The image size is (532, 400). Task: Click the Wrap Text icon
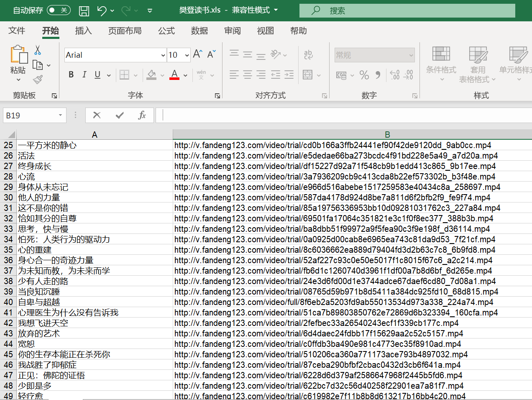coord(308,54)
